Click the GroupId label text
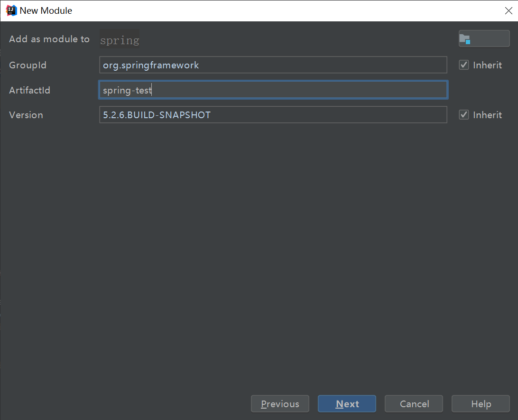This screenshot has width=518, height=420. click(28, 65)
